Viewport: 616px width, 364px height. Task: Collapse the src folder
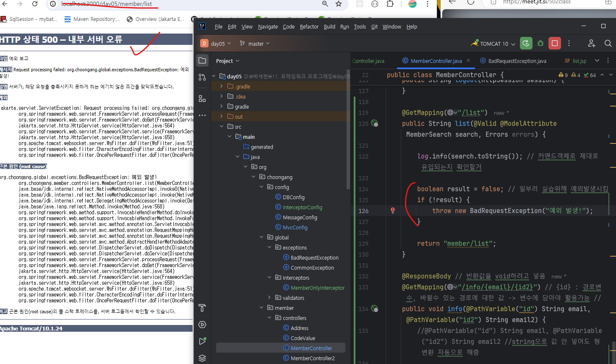pyautogui.click(x=222, y=127)
